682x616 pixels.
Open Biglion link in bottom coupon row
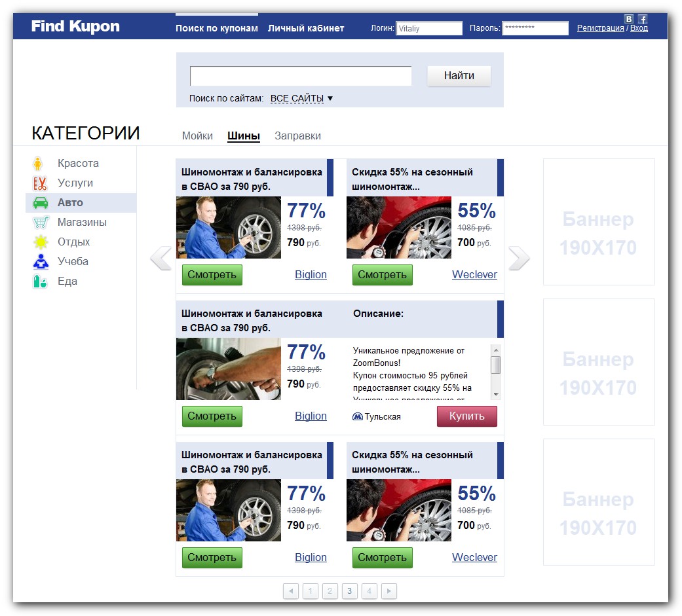[x=311, y=557]
